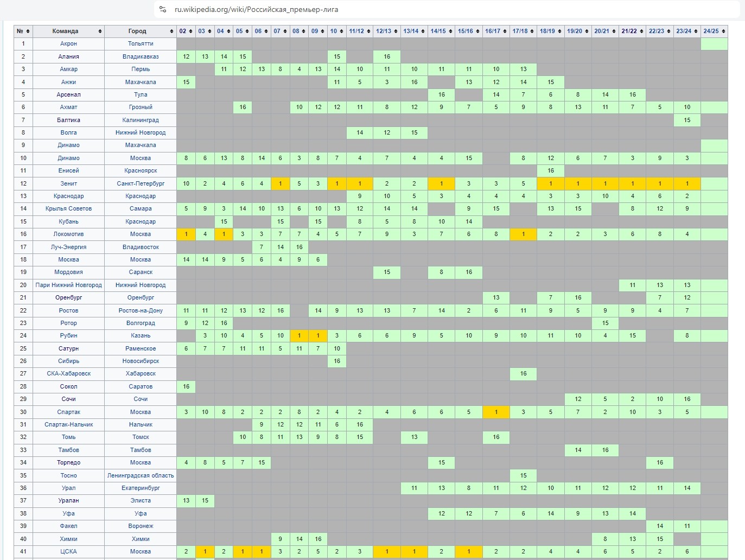The height and width of the screenshot is (560, 745).
Task: Open the Крылья Советов team link
Action: (68, 208)
